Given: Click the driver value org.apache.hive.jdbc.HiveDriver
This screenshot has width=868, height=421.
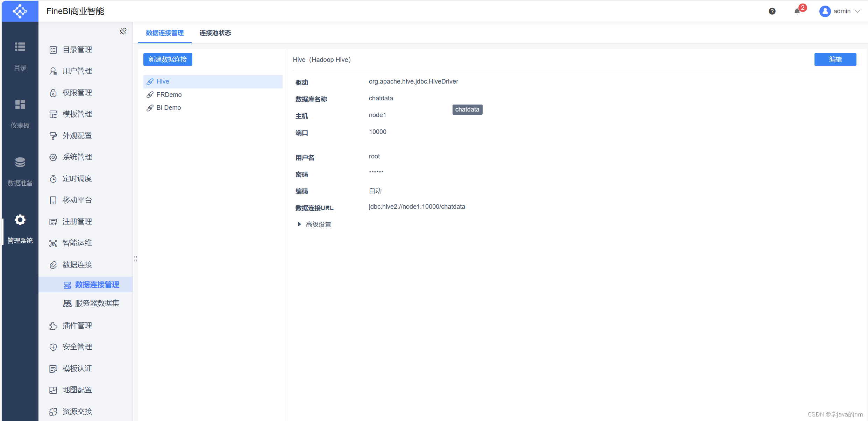Looking at the screenshot, I should click(413, 81).
